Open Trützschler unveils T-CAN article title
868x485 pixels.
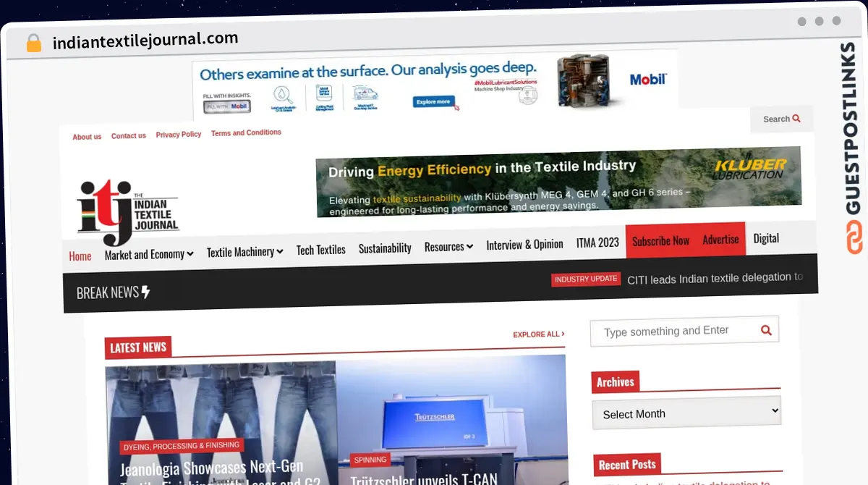[424, 479]
